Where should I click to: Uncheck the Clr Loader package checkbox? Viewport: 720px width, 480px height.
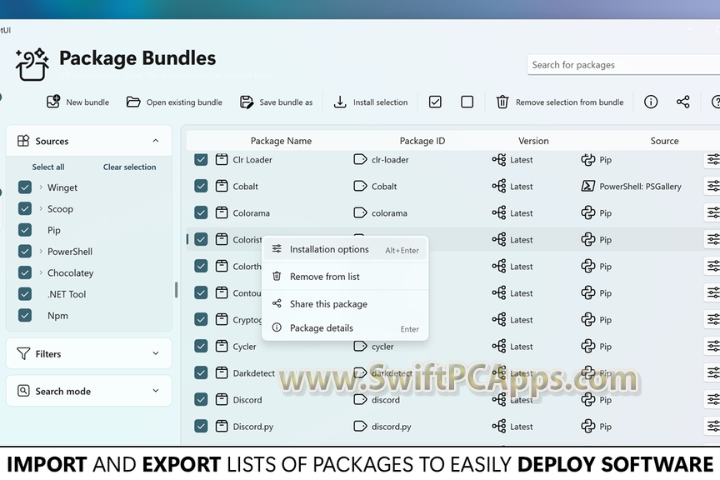[201, 159]
